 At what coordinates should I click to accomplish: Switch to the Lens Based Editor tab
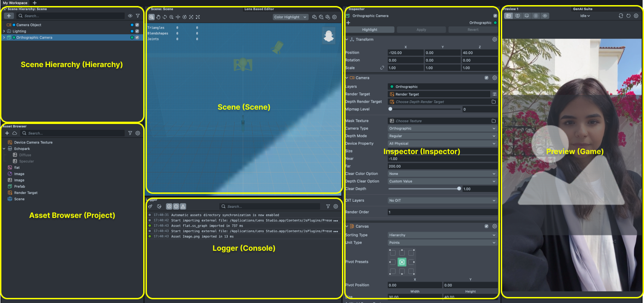click(x=259, y=9)
